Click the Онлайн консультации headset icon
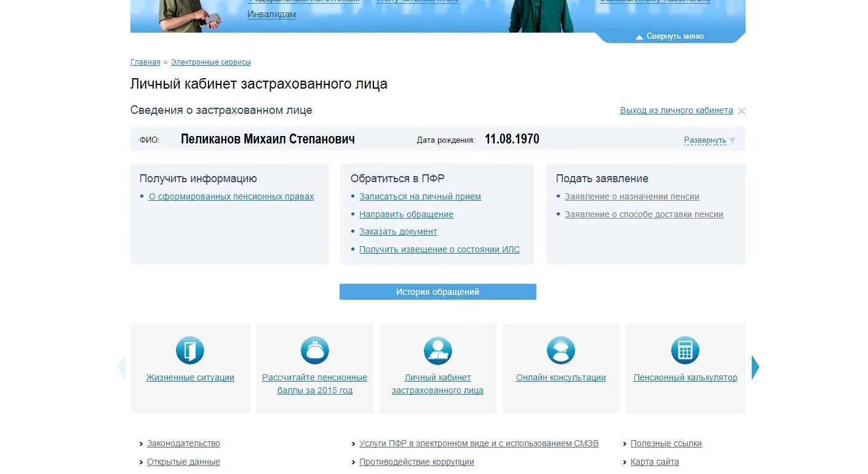The image size is (868, 474). tap(561, 351)
